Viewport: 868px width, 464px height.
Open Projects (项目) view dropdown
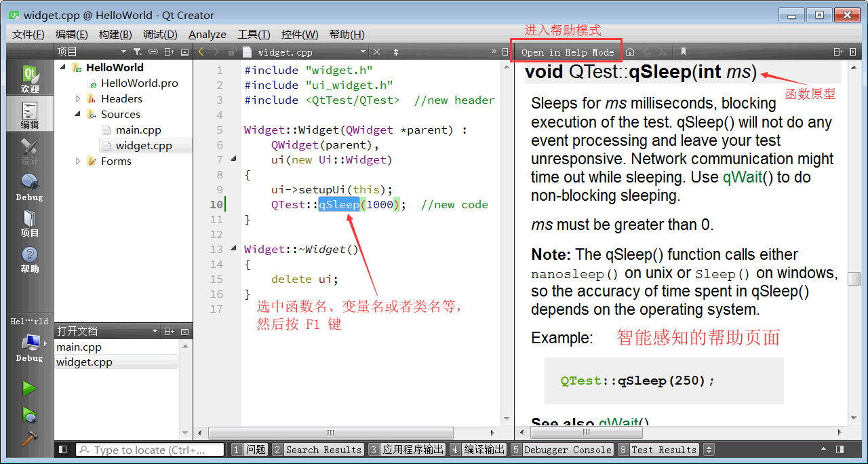coord(92,52)
